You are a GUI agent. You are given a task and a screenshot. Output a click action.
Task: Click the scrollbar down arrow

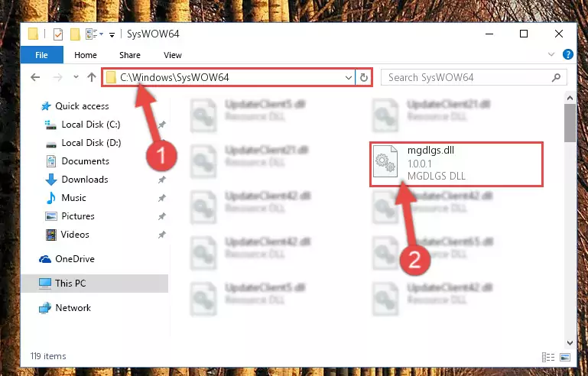(x=570, y=342)
